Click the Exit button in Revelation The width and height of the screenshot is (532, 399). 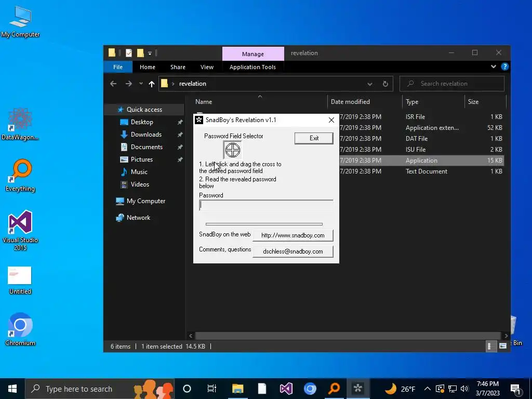pyautogui.click(x=314, y=138)
